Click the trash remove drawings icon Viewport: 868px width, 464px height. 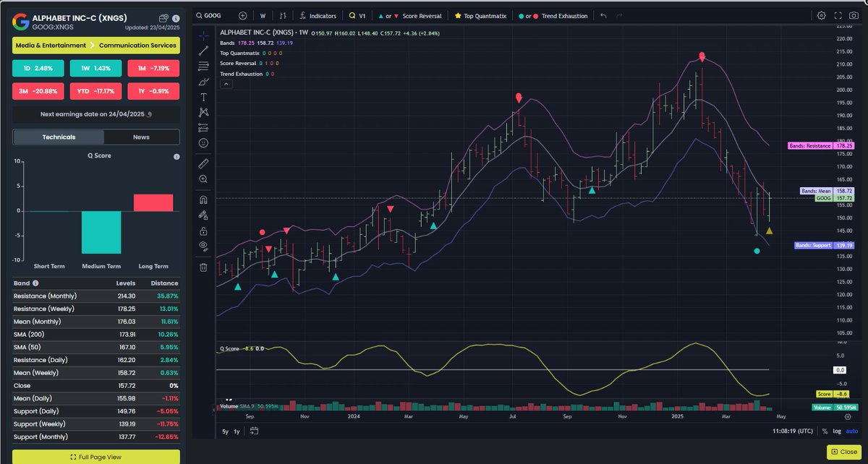pos(203,267)
